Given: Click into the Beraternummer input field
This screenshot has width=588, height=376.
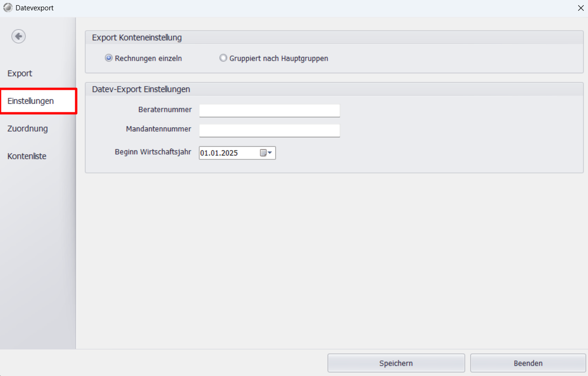Looking at the screenshot, I should click(269, 111).
